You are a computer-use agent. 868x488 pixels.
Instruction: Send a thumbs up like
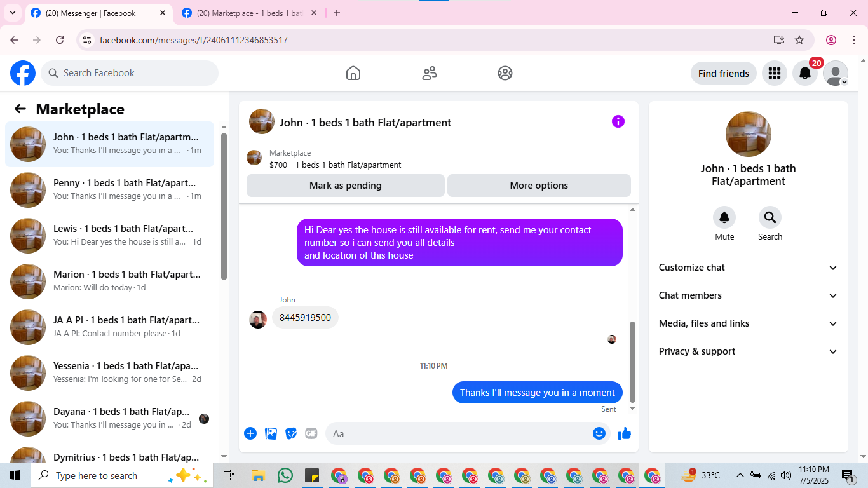click(625, 433)
